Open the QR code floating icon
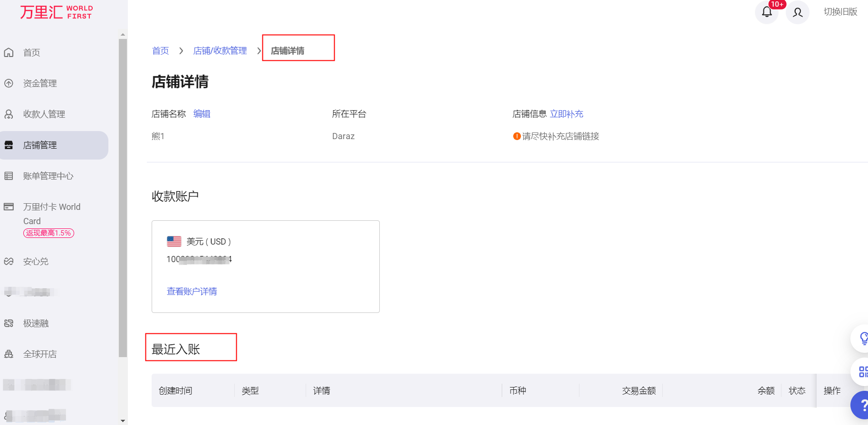The width and height of the screenshot is (868, 425). tap(862, 372)
